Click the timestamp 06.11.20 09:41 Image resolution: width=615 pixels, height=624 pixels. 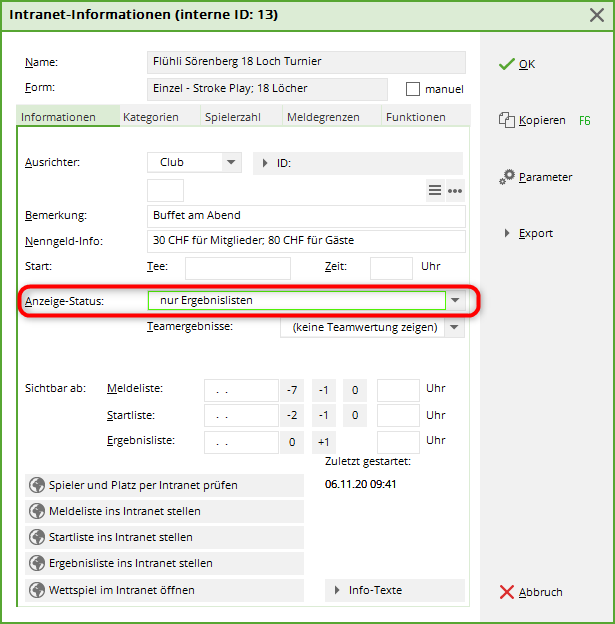coord(360,484)
